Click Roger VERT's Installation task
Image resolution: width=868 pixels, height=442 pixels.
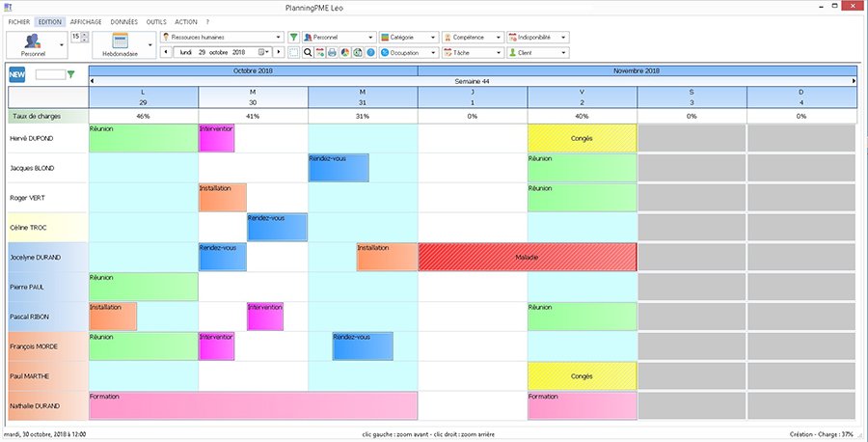pyautogui.click(x=223, y=198)
